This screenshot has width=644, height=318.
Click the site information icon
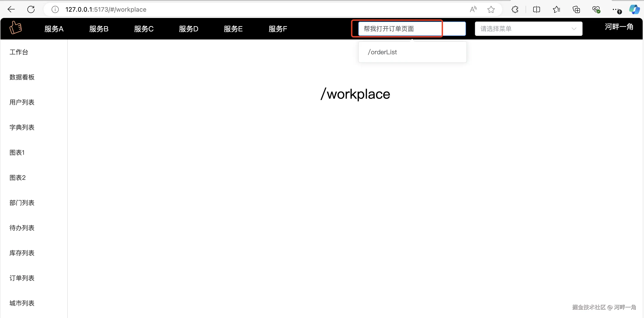point(55,9)
